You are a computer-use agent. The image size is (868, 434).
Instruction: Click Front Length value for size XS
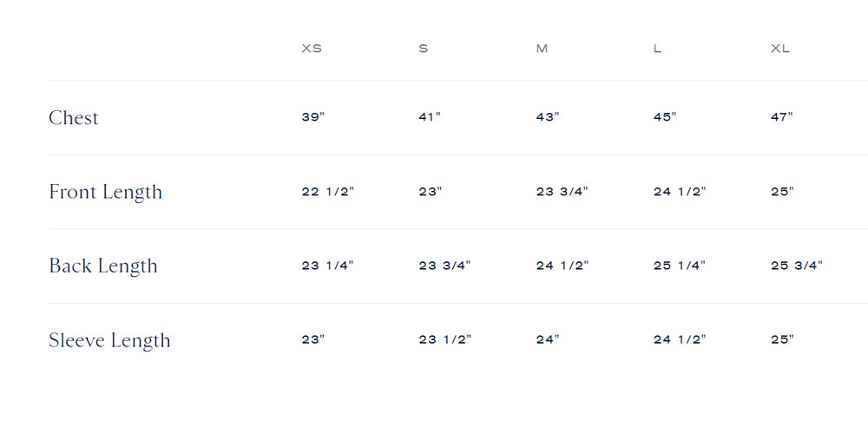pyautogui.click(x=327, y=192)
